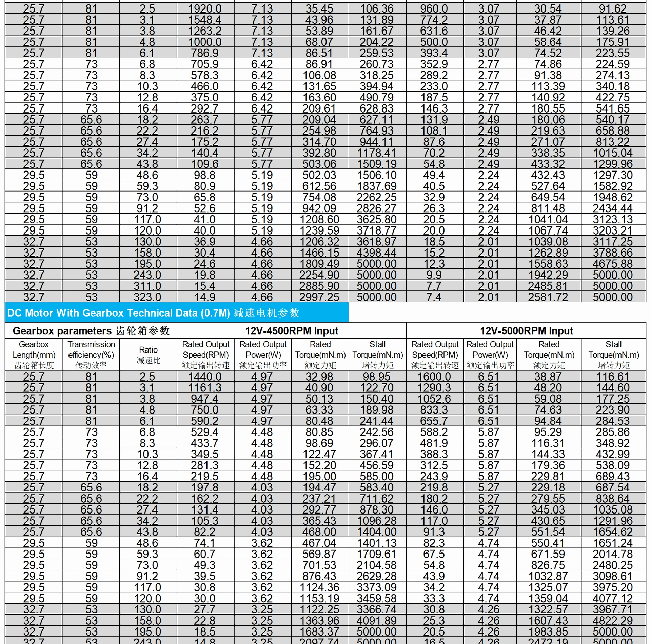Select the stall torque 1404.00

tap(377, 532)
